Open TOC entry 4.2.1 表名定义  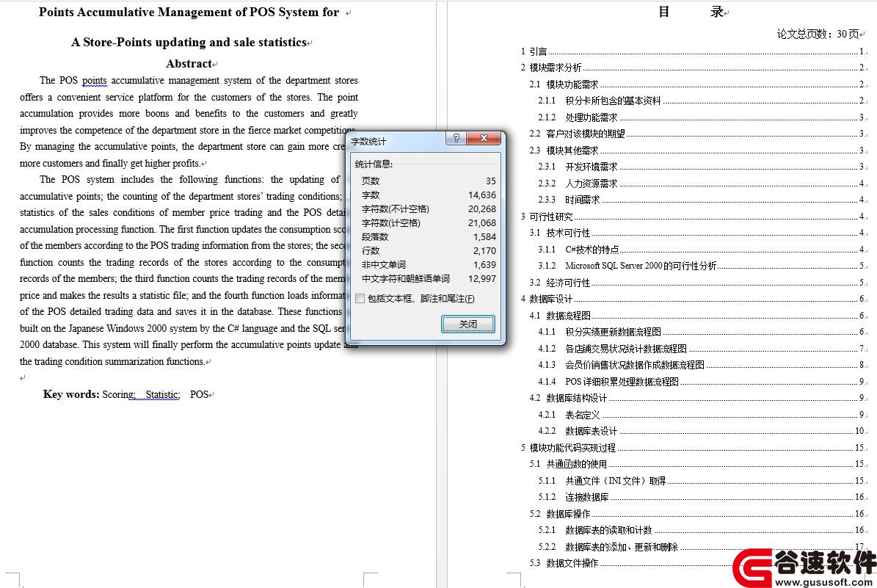(702, 415)
